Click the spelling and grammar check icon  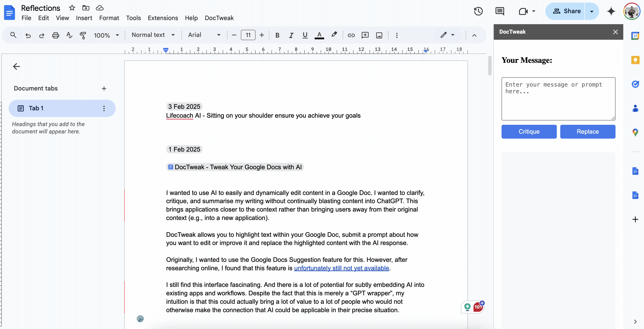point(69,35)
